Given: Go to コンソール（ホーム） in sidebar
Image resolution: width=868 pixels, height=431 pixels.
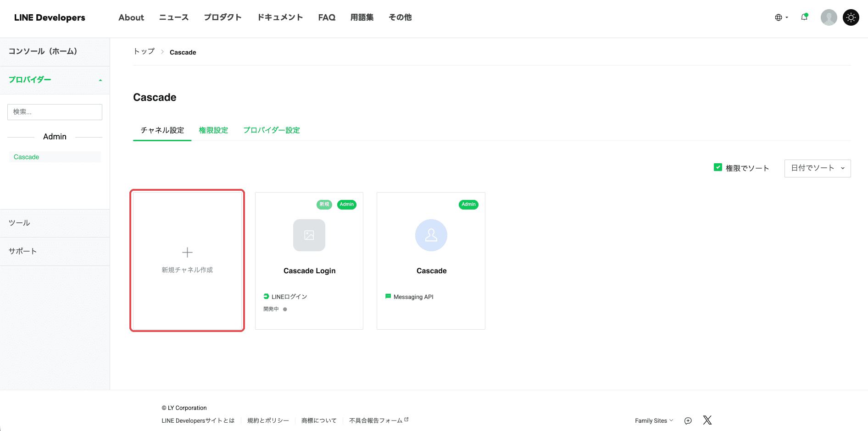Looking at the screenshot, I should (x=55, y=51).
